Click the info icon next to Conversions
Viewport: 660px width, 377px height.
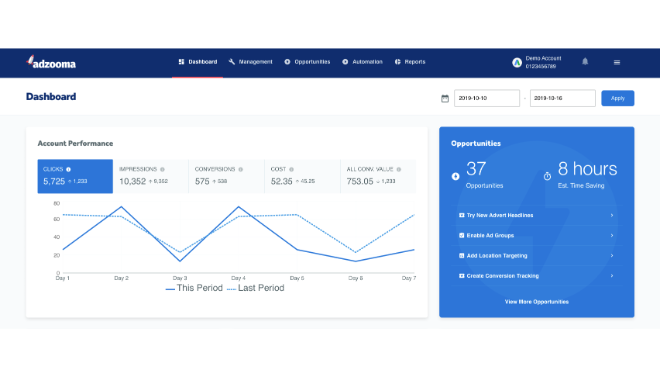click(241, 169)
